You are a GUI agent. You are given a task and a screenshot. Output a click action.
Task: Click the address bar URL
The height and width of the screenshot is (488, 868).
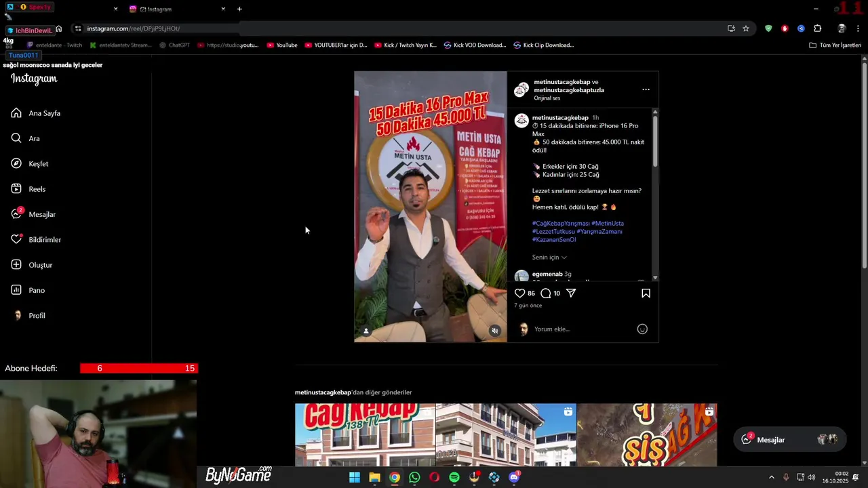[134, 28]
